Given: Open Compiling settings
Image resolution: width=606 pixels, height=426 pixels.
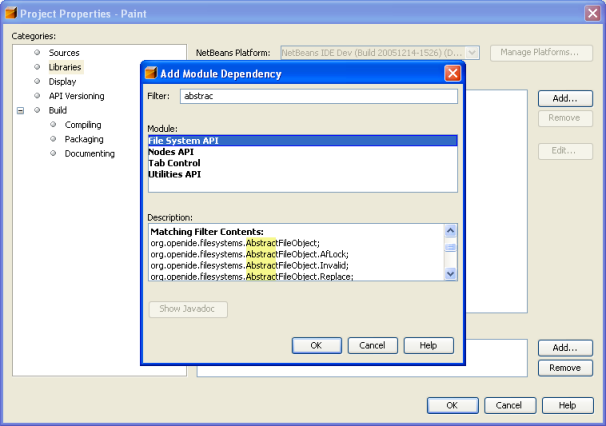Looking at the screenshot, I should (x=83, y=125).
